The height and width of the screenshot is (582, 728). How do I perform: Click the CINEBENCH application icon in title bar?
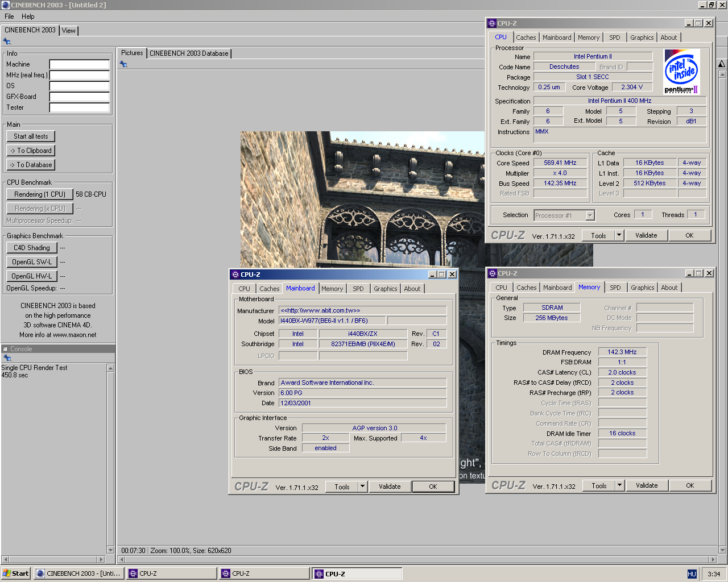point(6,5)
